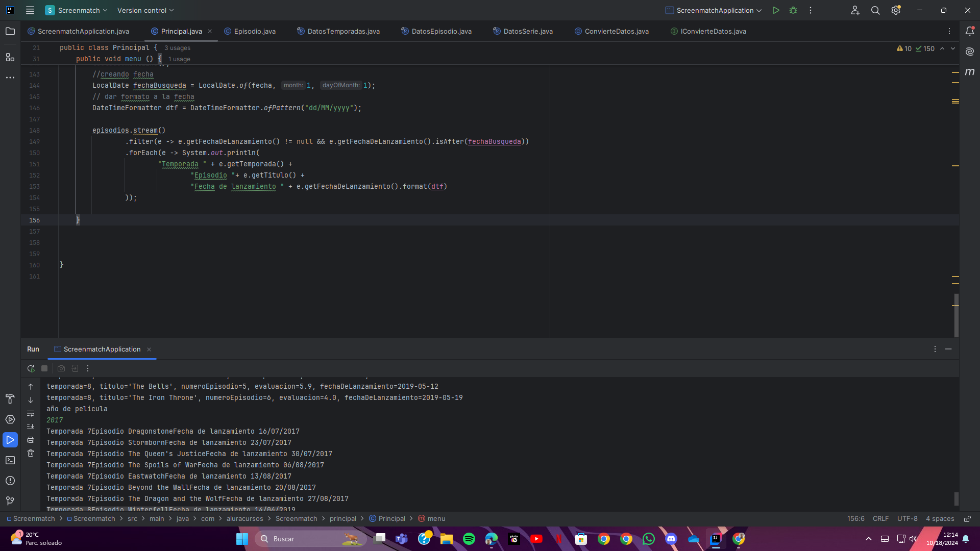The height and width of the screenshot is (551, 980).
Task: Open Version control dropdown
Action: pos(145,10)
